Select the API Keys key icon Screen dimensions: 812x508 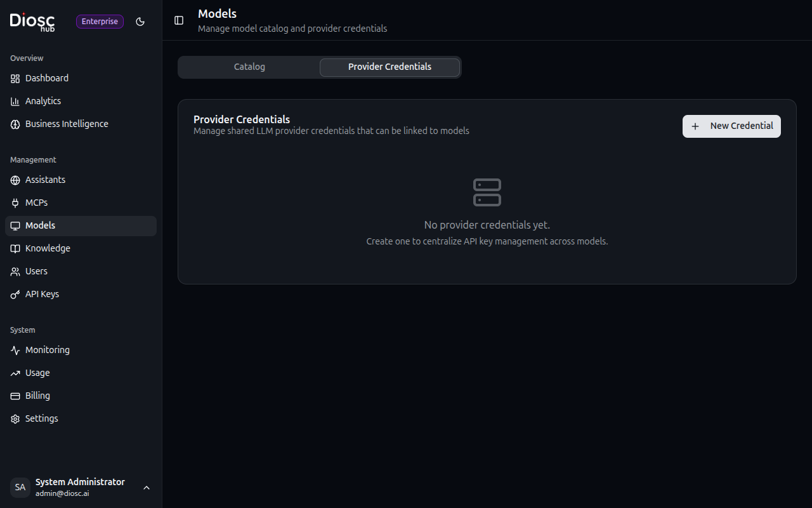click(x=15, y=294)
